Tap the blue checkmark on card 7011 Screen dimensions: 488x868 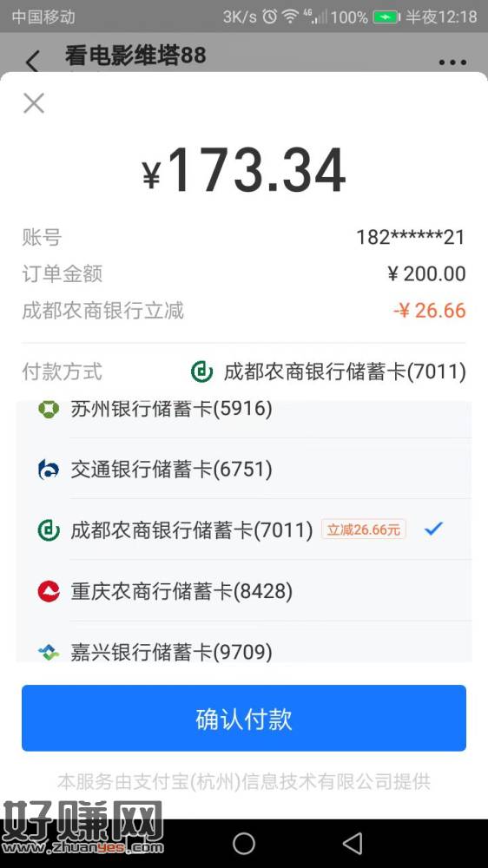coord(433,529)
